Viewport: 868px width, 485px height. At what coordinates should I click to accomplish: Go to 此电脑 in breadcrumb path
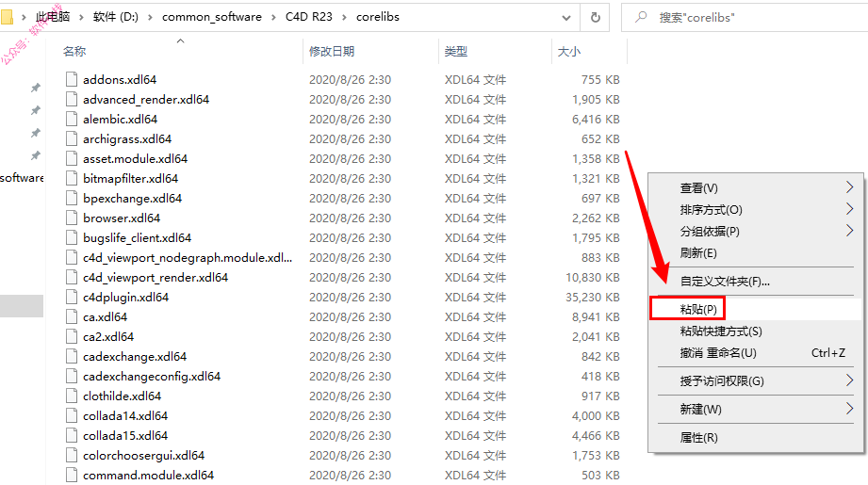pos(53,17)
